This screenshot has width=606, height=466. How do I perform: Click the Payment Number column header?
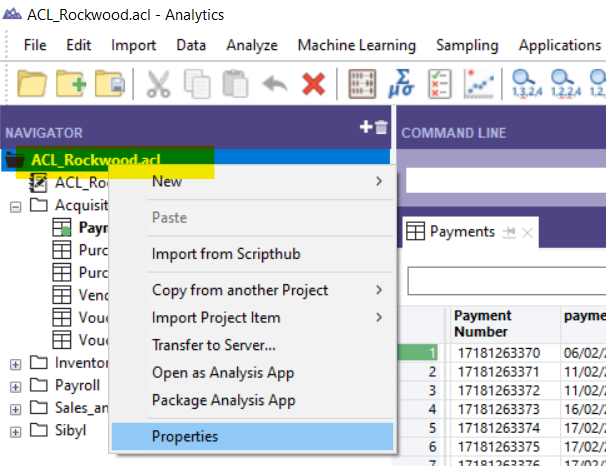click(x=484, y=323)
